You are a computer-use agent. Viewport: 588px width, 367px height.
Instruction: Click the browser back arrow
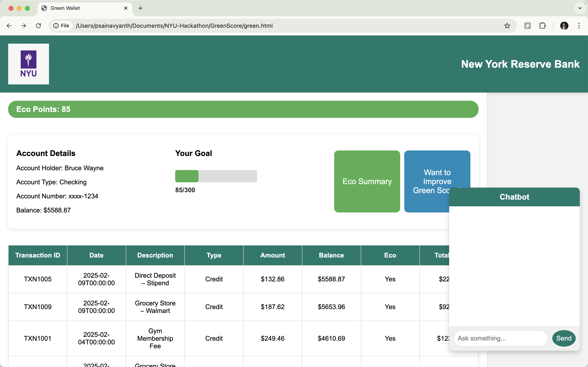click(x=9, y=26)
